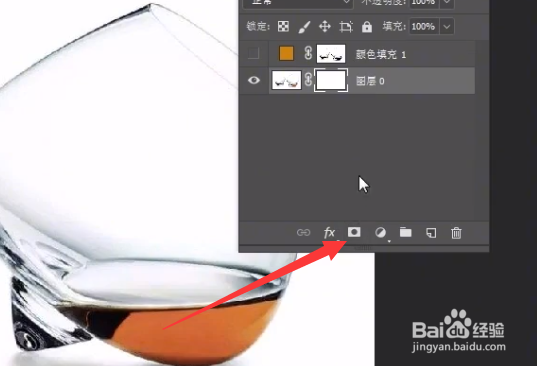Click the orange color swatch of 颜色填充 1
The width and height of the screenshot is (537, 366).
(x=286, y=53)
